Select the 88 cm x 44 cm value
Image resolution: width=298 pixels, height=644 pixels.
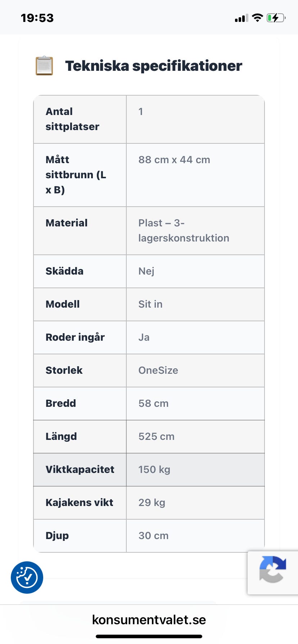174,160
